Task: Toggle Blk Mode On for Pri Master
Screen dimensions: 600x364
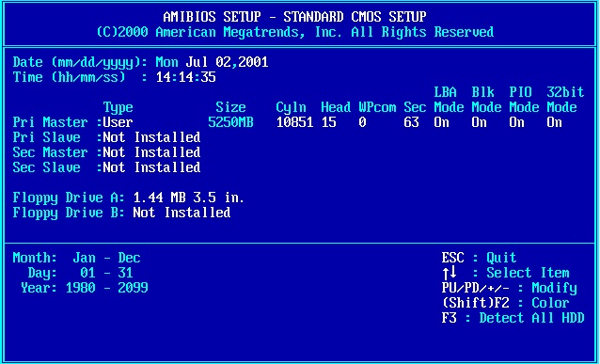Action: click(x=479, y=122)
